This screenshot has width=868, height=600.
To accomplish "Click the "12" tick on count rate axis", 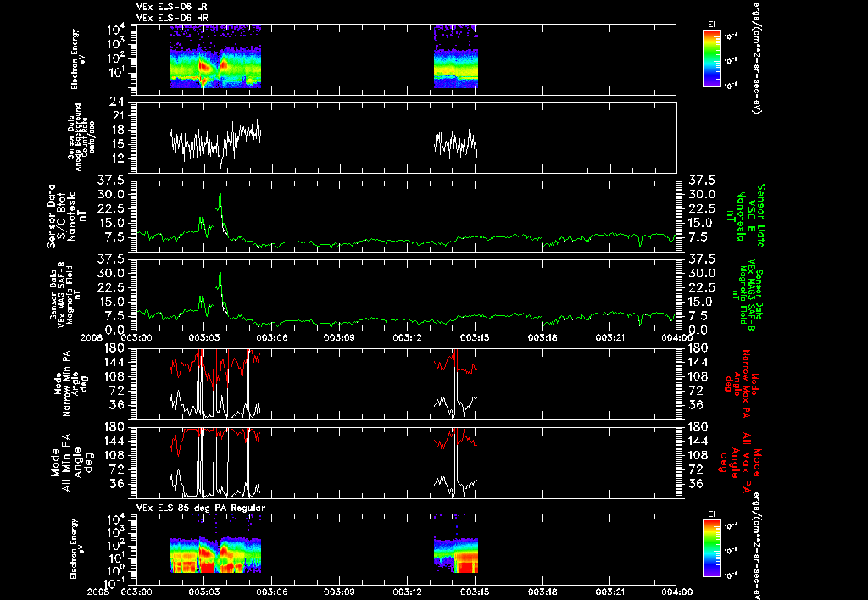I will coord(117,158).
